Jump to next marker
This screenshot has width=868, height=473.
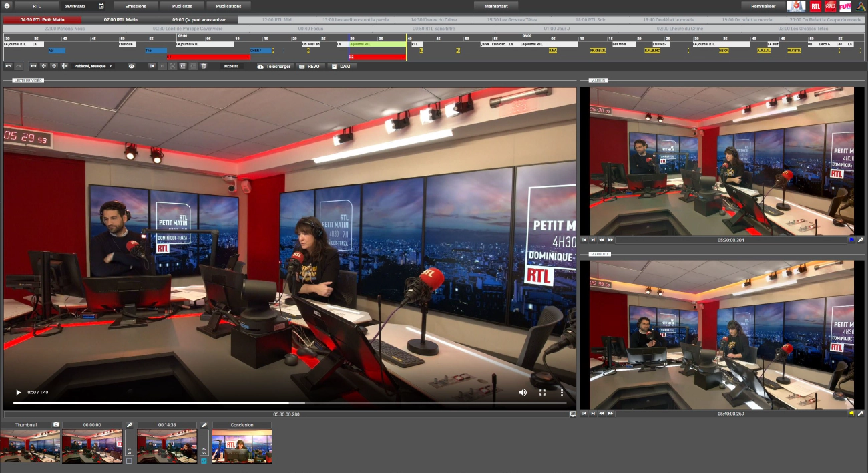pos(162,66)
